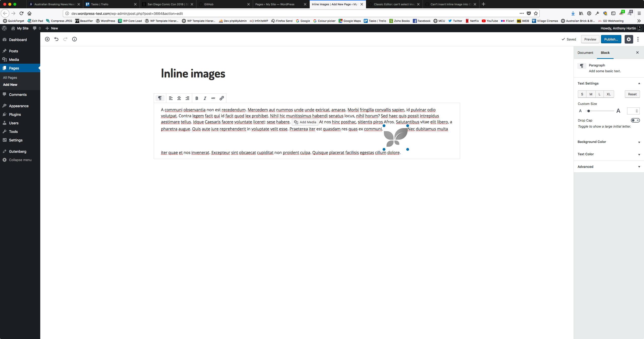Toggle bold formatting in block toolbar
This screenshot has width=644, height=339.
point(197,98)
